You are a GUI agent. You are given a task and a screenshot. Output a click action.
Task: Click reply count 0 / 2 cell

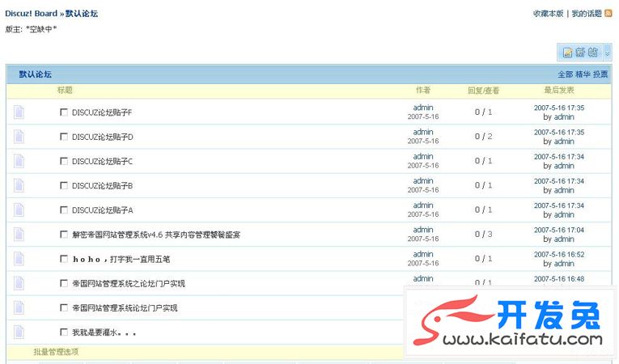(x=483, y=136)
